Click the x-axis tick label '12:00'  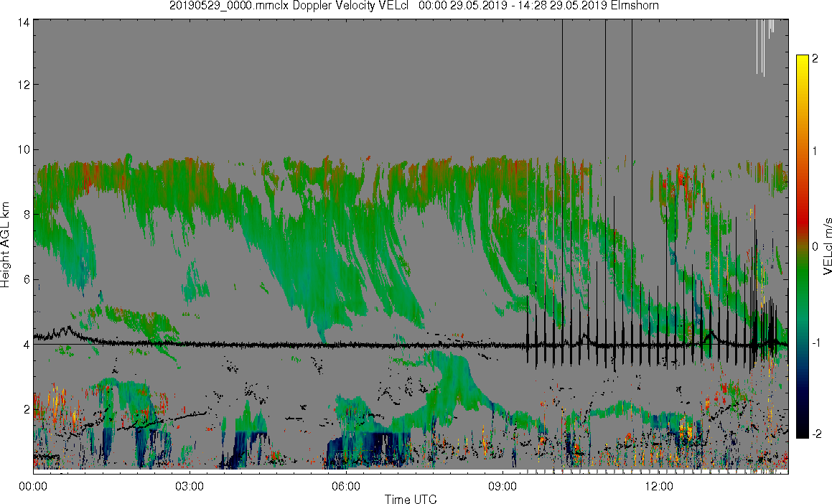point(659,486)
